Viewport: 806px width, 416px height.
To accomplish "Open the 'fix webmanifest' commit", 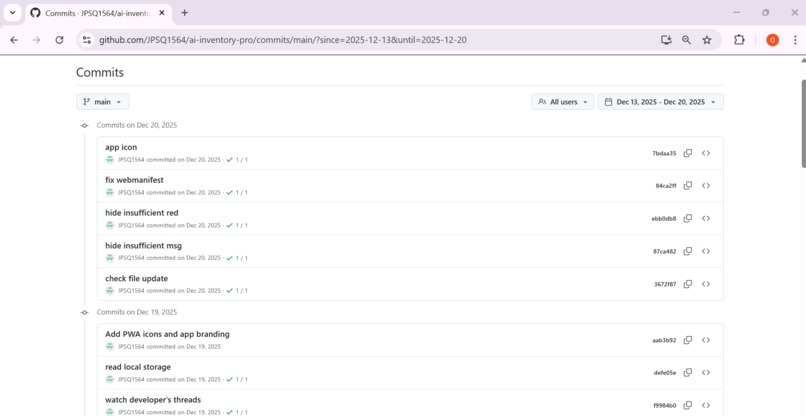I will coord(135,180).
